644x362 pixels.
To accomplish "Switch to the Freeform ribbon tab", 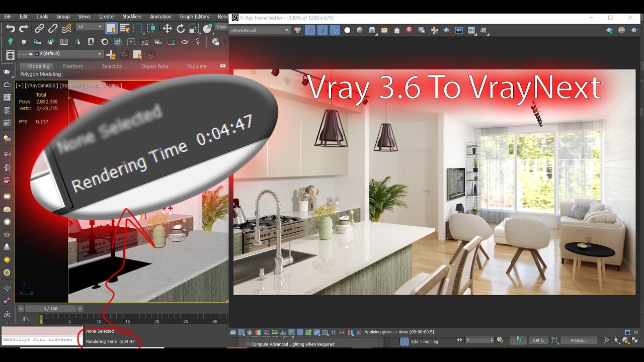I will (73, 66).
